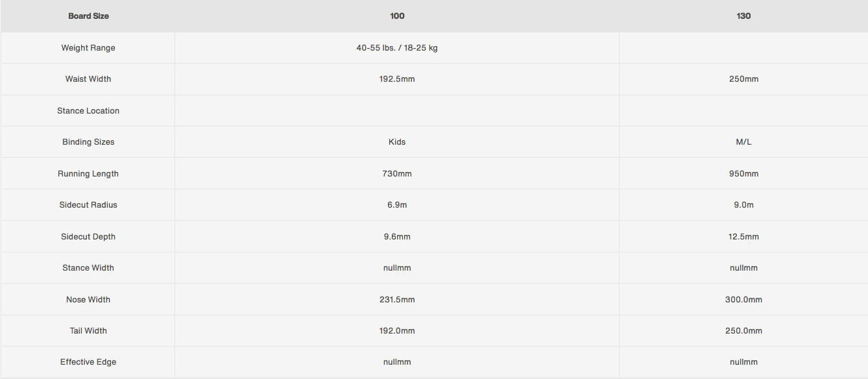The height and width of the screenshot is (379, 868).
Task: Select the 130 board size column header
Action: [x=743, y=16]
